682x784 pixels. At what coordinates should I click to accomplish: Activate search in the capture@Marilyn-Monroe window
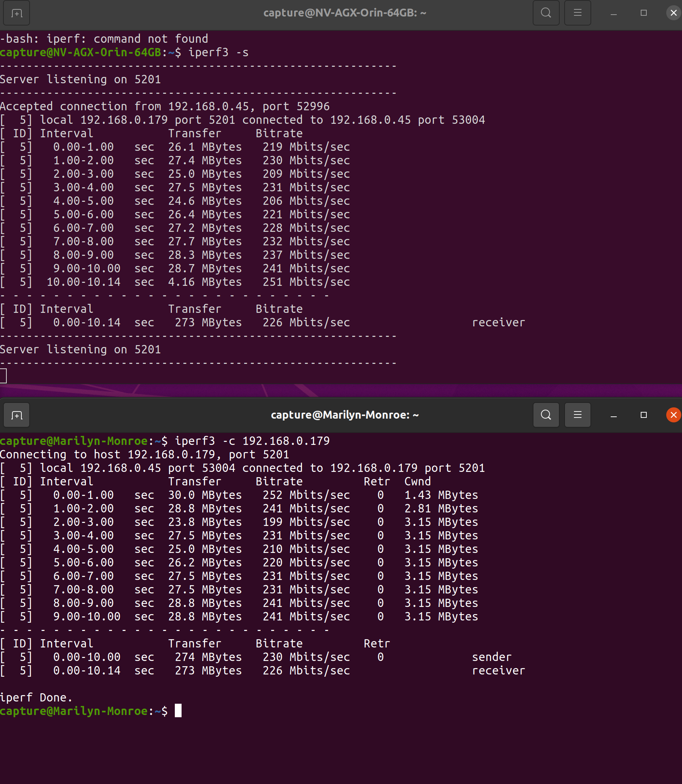coord(546,415)
